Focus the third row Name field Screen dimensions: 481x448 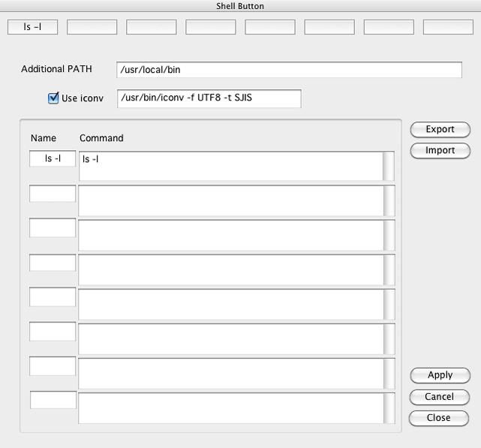point(53,227)
